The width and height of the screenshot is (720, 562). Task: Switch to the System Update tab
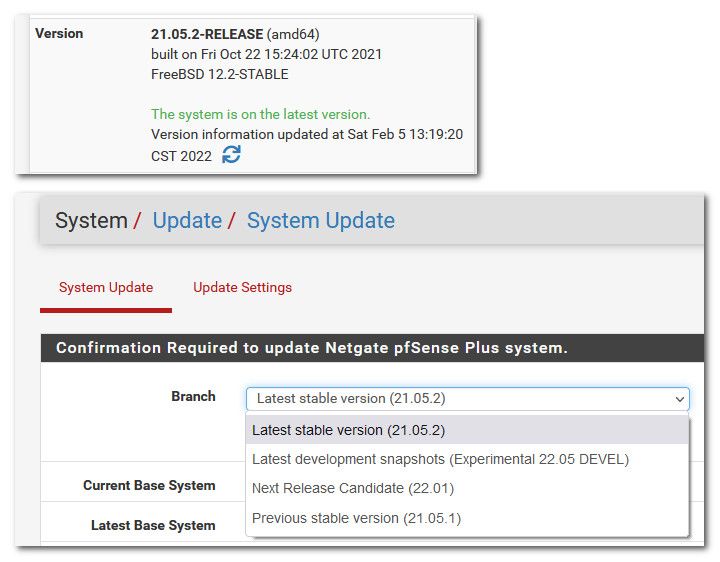pos(106,287)
